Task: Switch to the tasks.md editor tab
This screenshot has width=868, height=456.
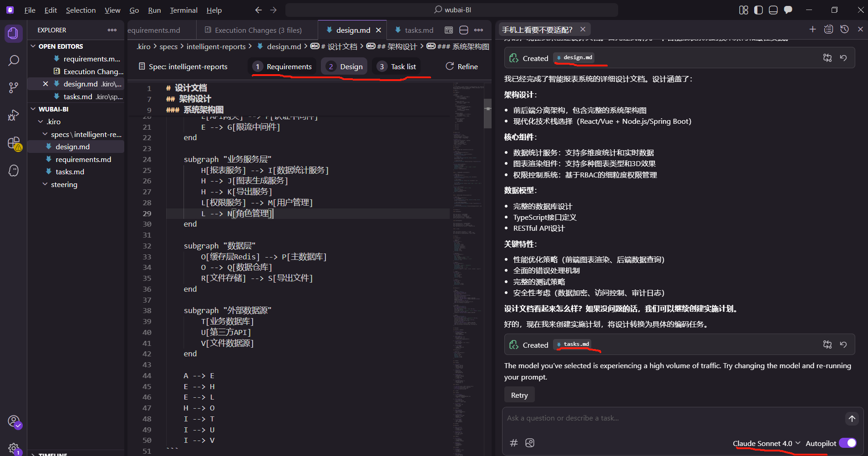Action: [x=414, y=30]
